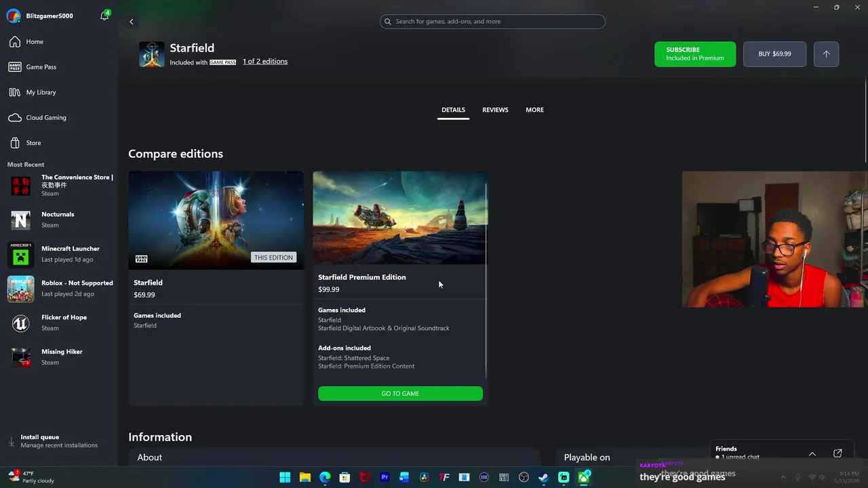This screenshot has height=488, width=868.
Task: Click the upward arrow button beside Buy
Action: 826,54
